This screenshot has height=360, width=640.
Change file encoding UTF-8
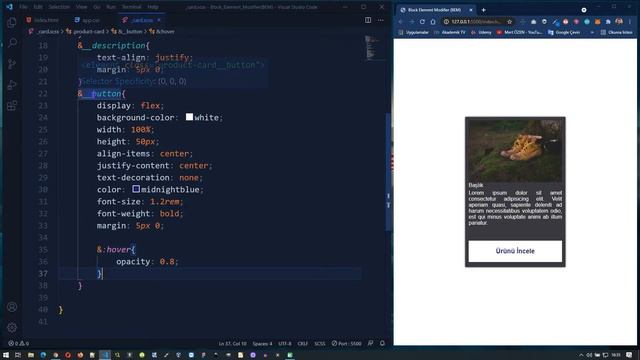(x=285, y=343)
